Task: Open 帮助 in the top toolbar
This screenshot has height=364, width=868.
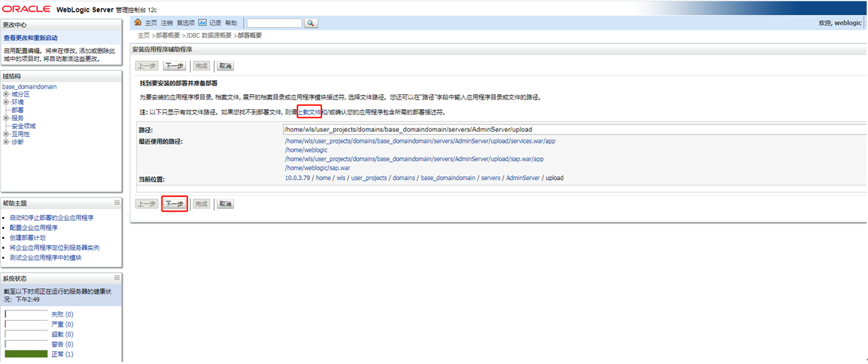Action: pyautogui.click(x=231, y=23)
